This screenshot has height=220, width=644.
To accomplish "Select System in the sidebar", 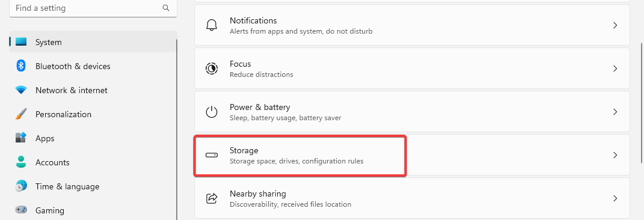I will (x=93, y=42).
